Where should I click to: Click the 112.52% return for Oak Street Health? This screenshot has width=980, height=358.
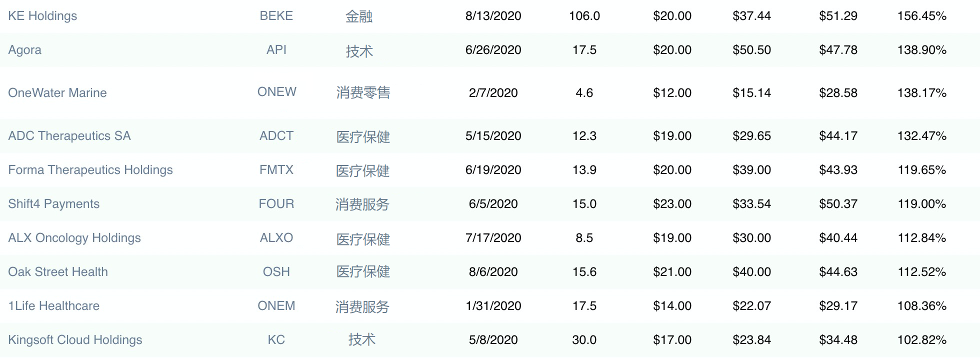(x=922, y=272)
